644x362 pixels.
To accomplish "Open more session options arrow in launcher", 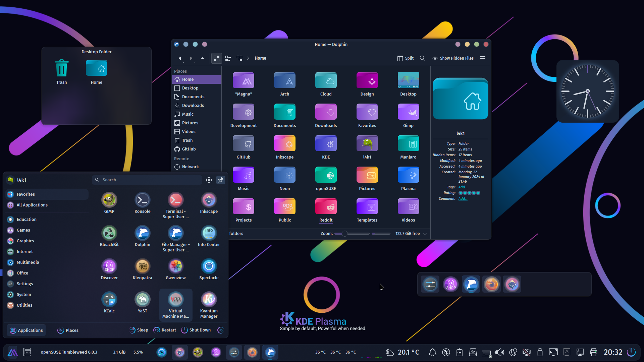I will [220, 330].
